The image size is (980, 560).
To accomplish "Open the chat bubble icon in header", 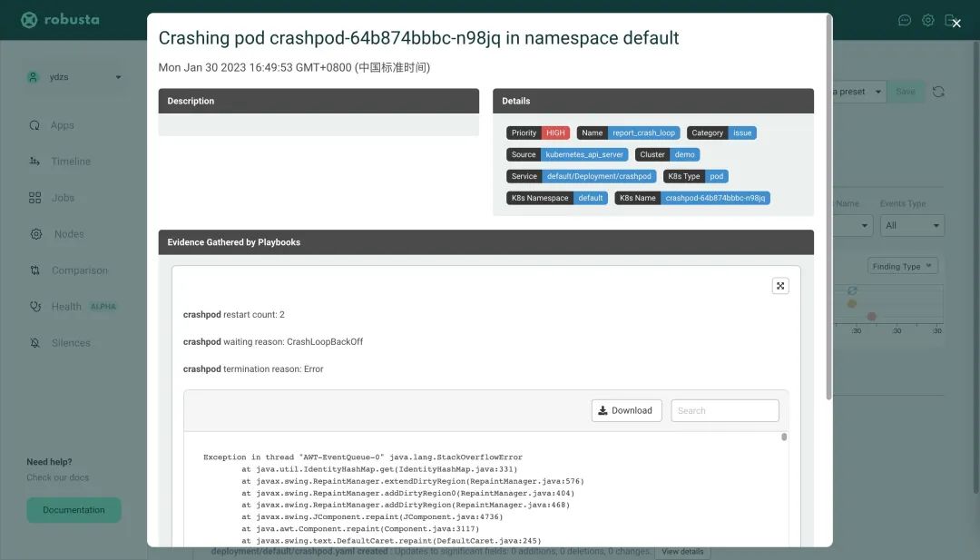I will [905, 21].
